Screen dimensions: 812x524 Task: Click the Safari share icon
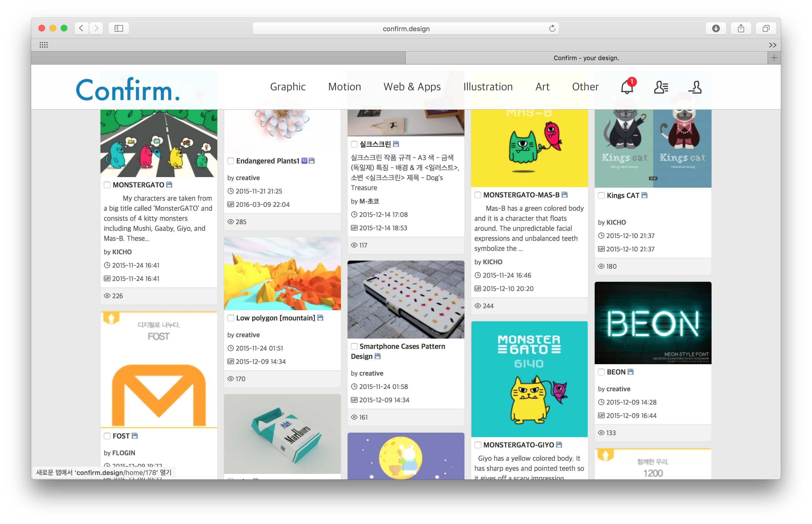[x=740, y=29]
